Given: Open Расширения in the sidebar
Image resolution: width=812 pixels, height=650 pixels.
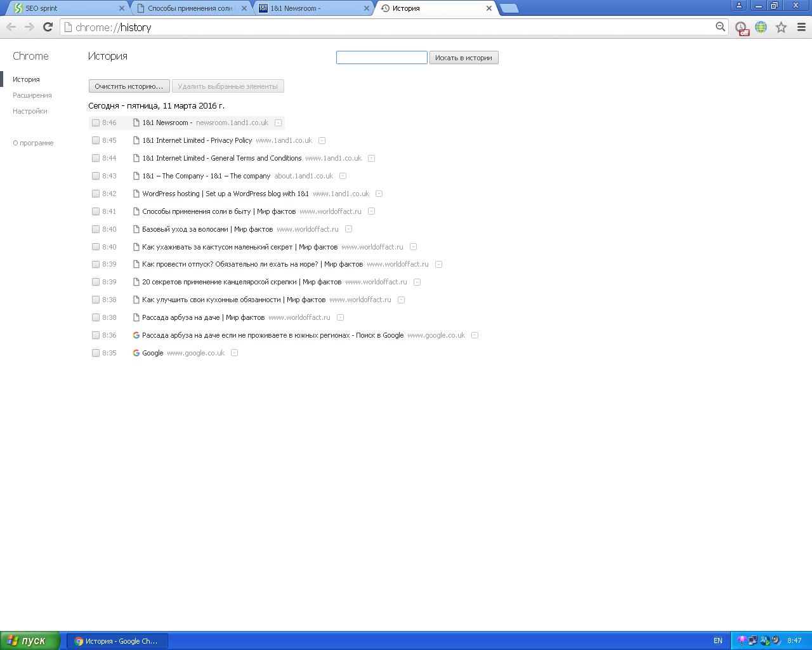Looking at the screenshot, I should (32, 95).
